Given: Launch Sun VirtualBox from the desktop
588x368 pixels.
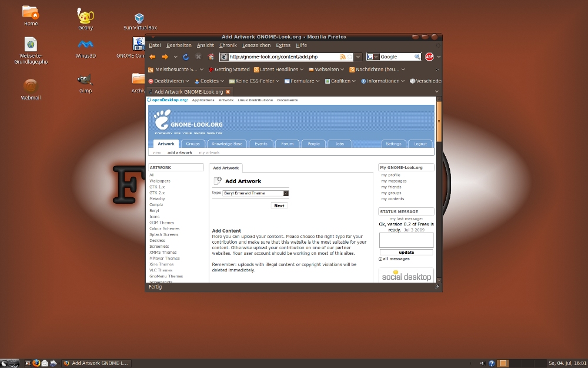Looking at the screenshot, I should point(140,21).
